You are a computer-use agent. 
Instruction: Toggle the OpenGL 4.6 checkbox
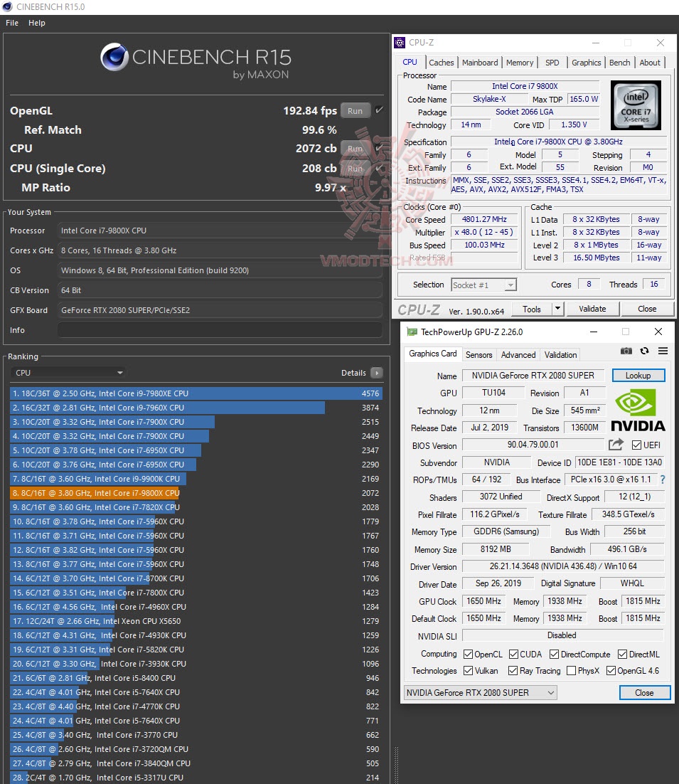coord(611,670)
